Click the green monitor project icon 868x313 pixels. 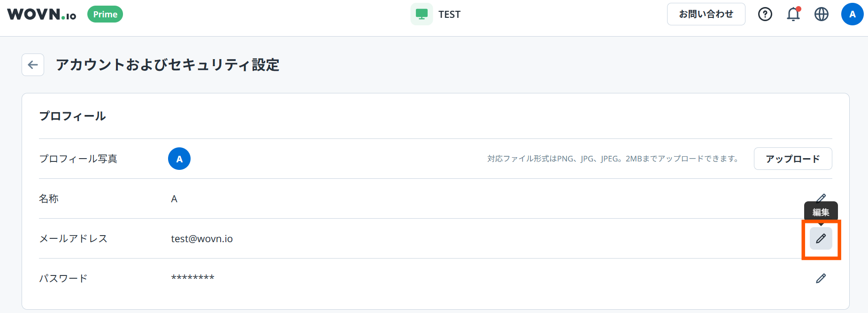pos(422,14)
